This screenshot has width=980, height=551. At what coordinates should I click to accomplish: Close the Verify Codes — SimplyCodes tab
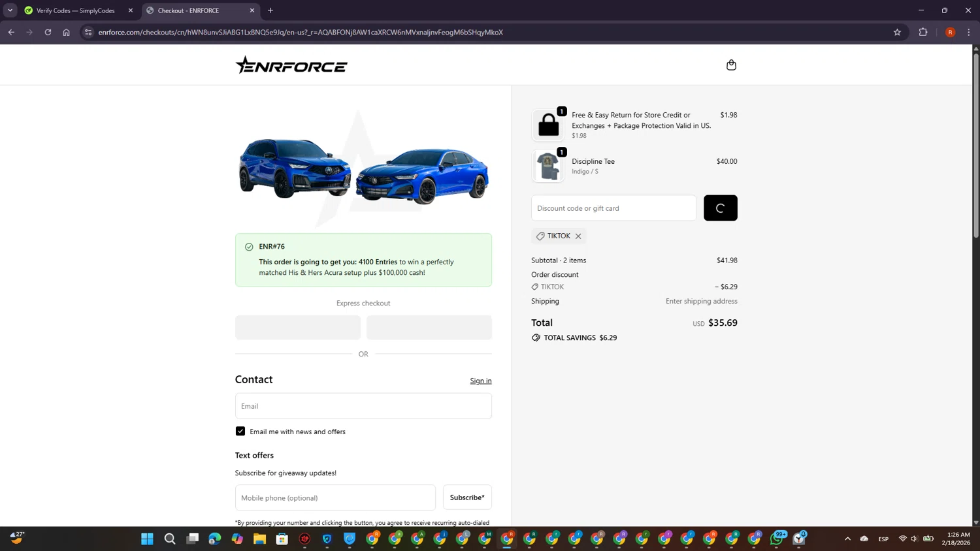(131, 10)
